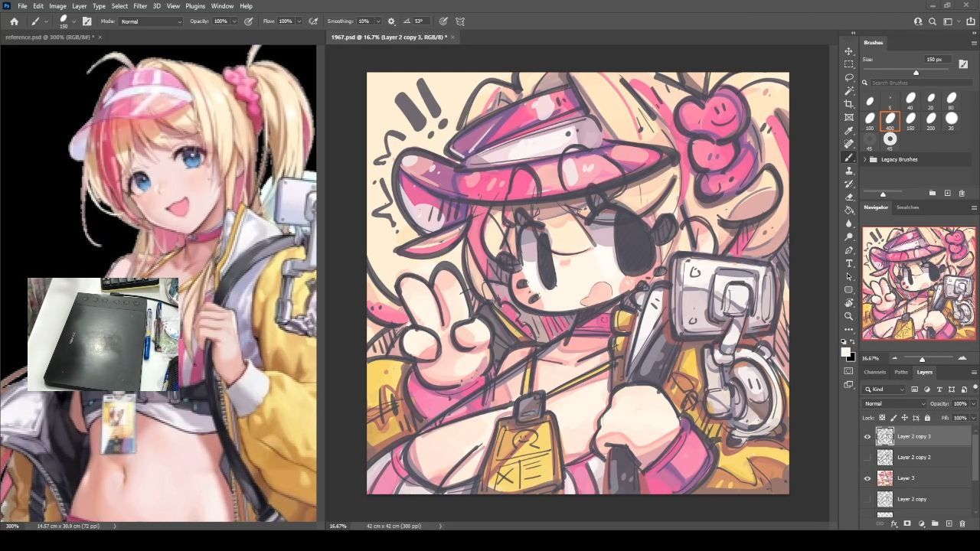Select the Type tool
Image resolution: width=980 pixels, height=551 pixels.
pyautogui.click(x=848, y=263)
